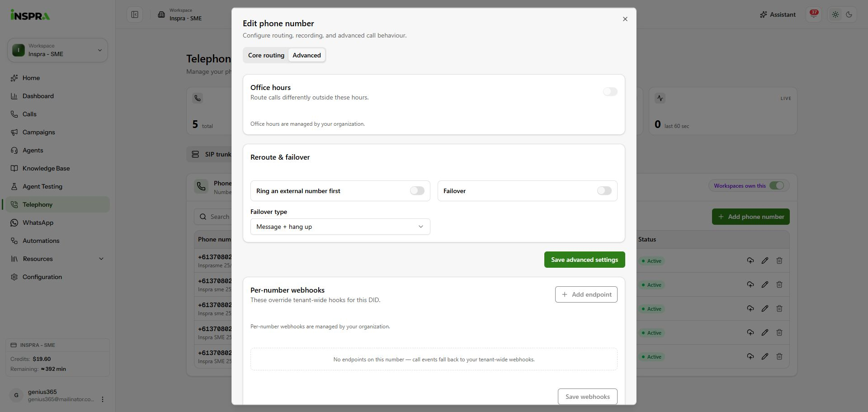Open the Home page in sidebar
The width and height of the screenshot is (868, 412).
click(x=57, y=78)
